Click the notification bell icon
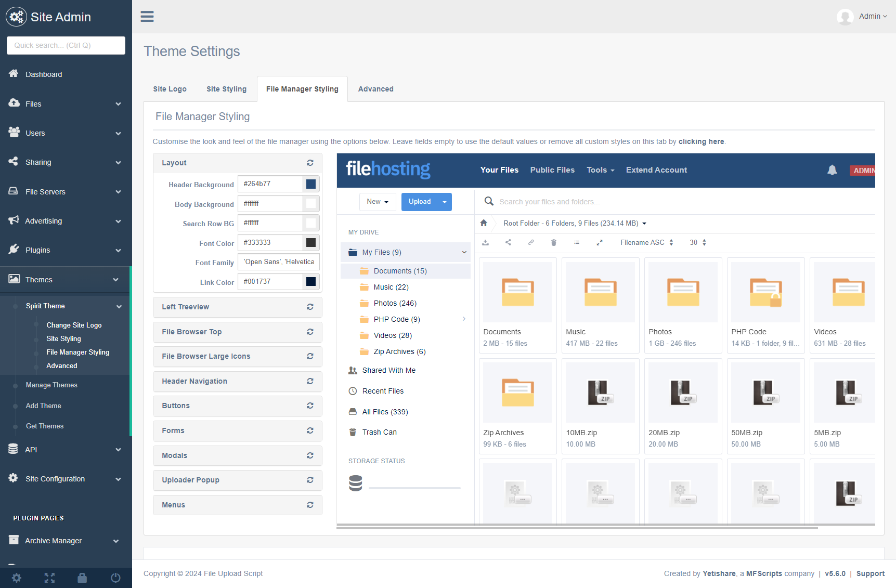 [832, 170]
